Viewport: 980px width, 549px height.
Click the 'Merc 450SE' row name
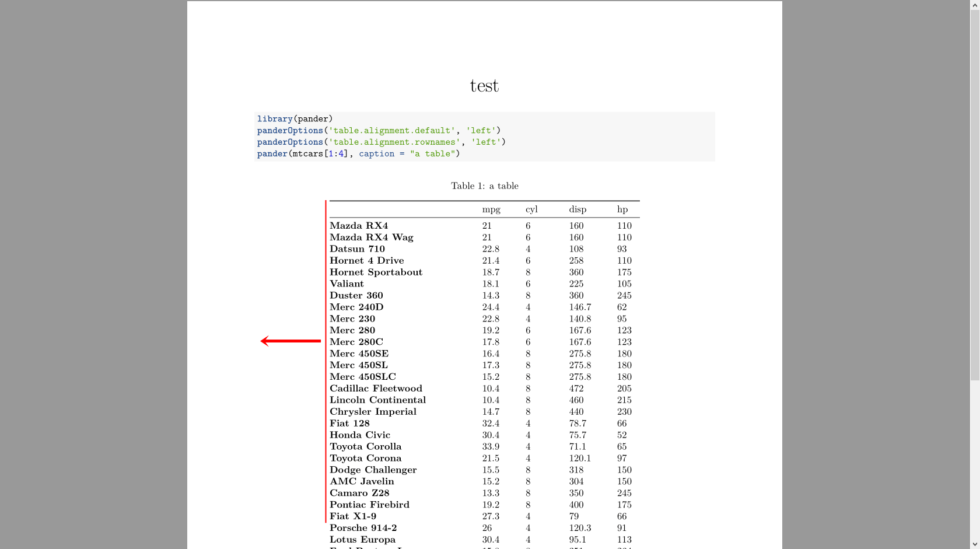coord(359,354)
